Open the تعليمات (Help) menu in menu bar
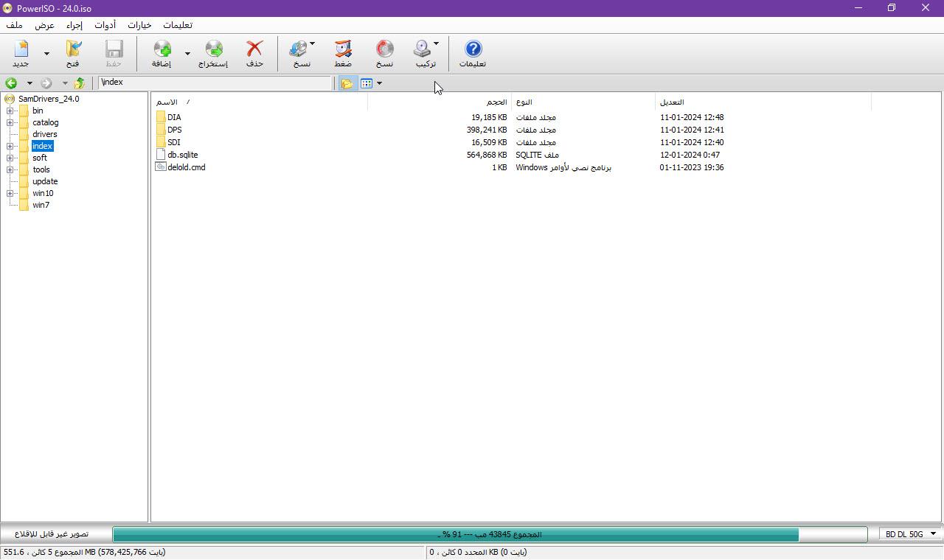 pyautogui.click(x=177, y=25)
